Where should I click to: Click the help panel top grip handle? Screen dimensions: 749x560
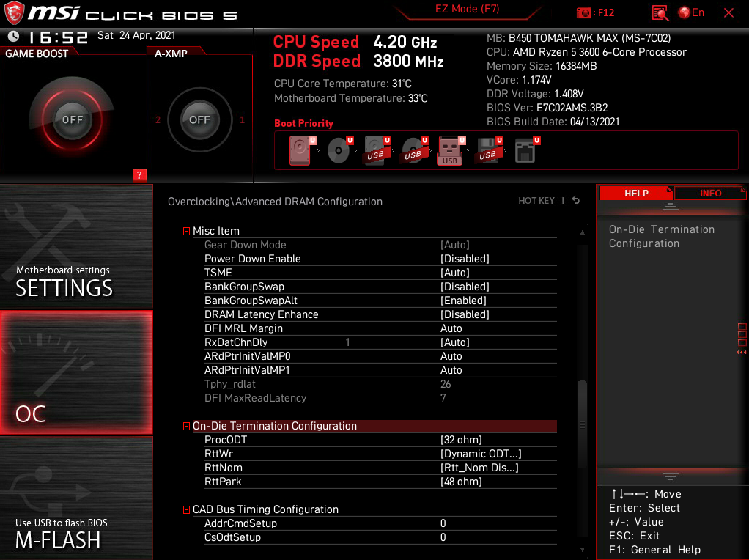coord(670,207)
